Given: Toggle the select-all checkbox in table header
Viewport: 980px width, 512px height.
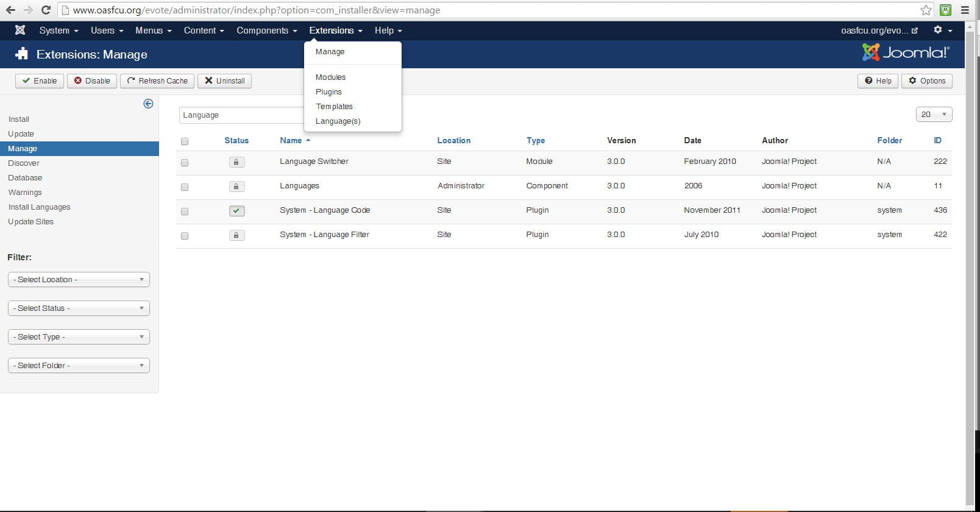Looking at the screenshot, I should [x=185, y=141].
